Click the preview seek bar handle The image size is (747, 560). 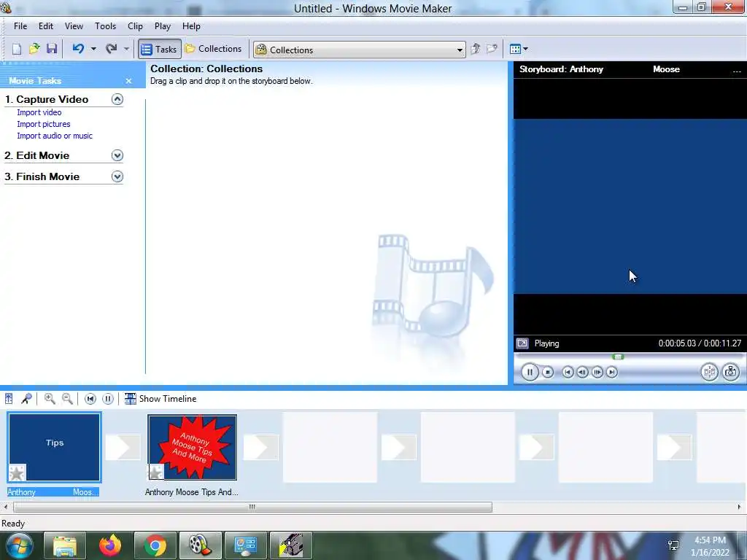618,357
